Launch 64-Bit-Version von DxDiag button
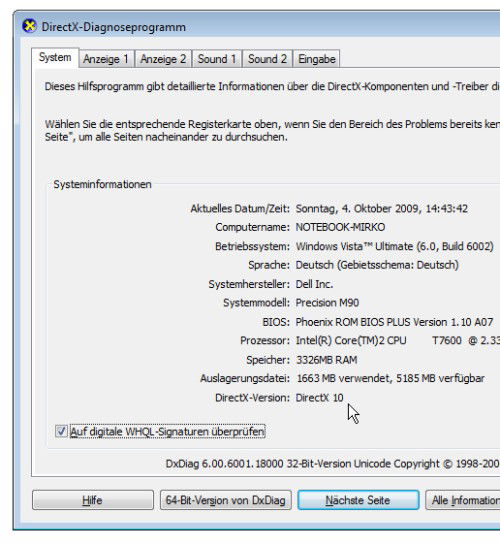Screen dimensions: 500x545 [x=226, y=500]
